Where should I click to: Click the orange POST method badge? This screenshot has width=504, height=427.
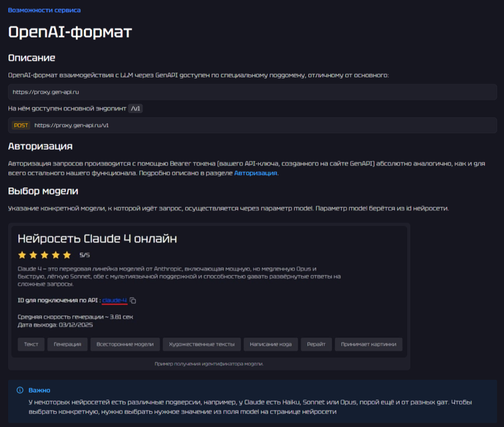click(x=21, y=126)
